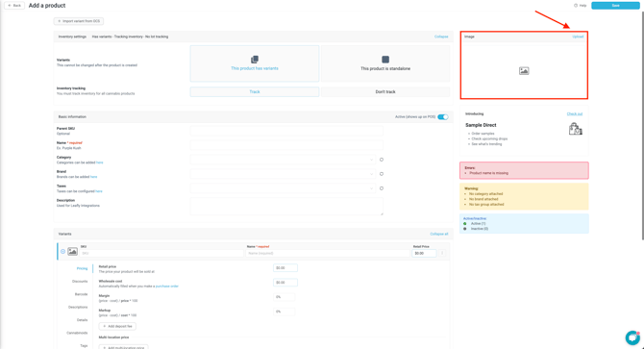Follow 'here' link to add categories

[x=99, y=162]
